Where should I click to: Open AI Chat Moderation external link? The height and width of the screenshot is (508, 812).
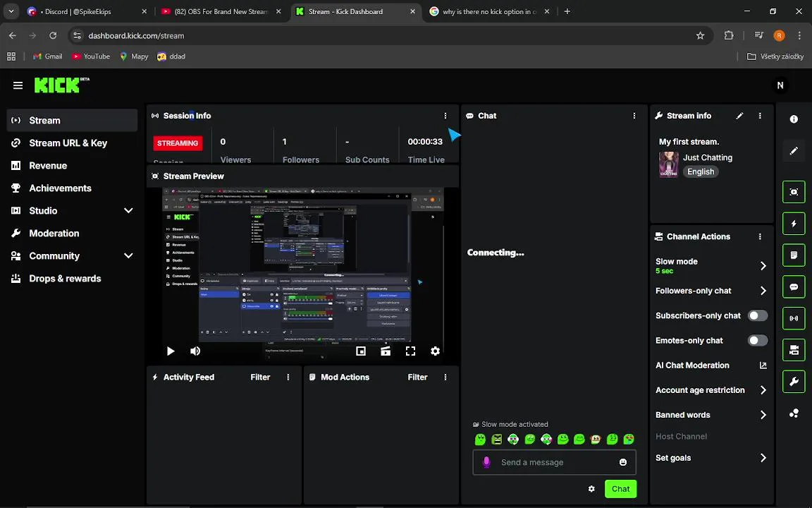763,365
